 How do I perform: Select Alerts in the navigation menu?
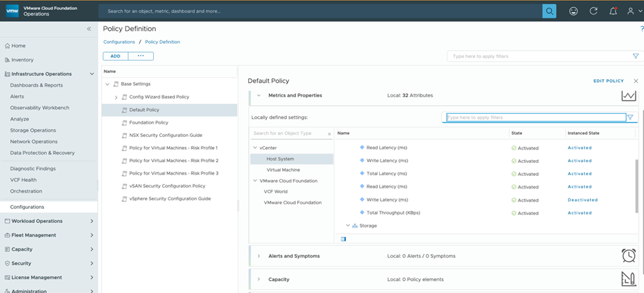[17, 97]
